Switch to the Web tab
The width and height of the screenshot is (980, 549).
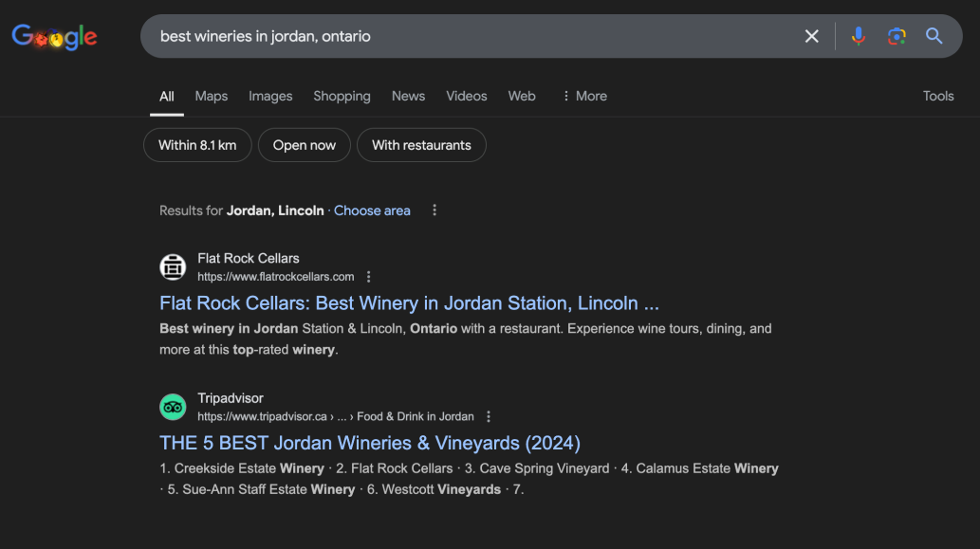tap(521, 96)
